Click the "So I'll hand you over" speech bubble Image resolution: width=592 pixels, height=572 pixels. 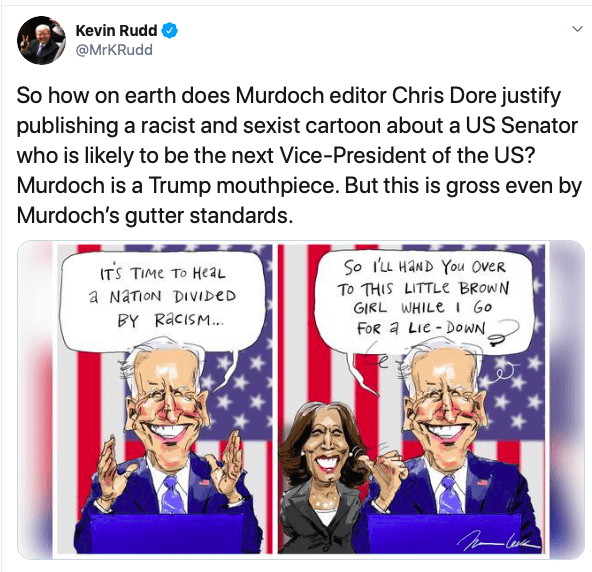423,300
